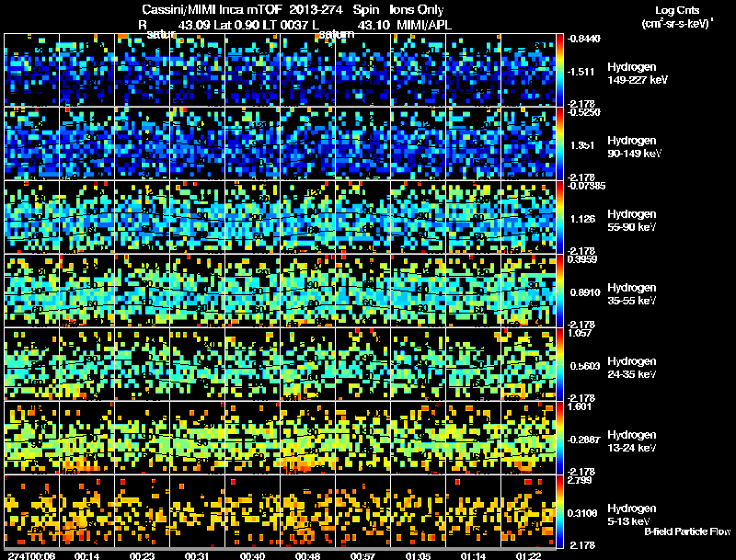
Task: Pick the Hydrogen 5-13 keV color scale bar
Action: [x=560, y=511]
